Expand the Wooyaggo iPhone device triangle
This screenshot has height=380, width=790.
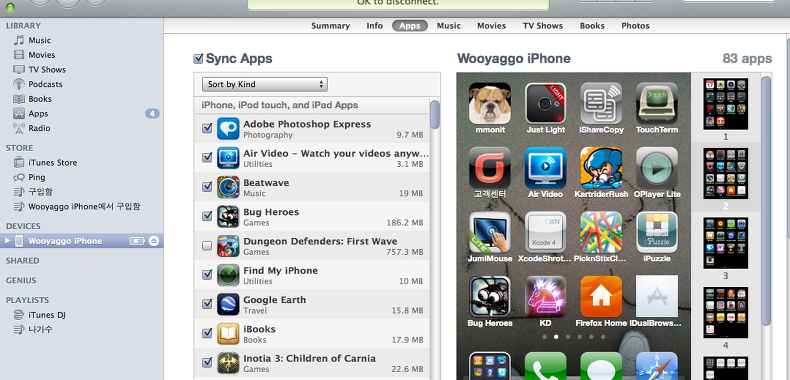click(x=8, y=241)
